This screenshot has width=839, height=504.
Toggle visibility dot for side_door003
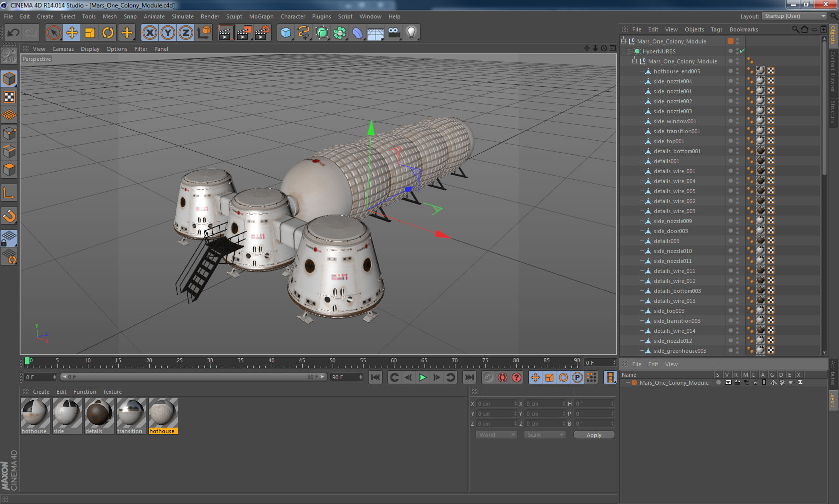point(731,231)
